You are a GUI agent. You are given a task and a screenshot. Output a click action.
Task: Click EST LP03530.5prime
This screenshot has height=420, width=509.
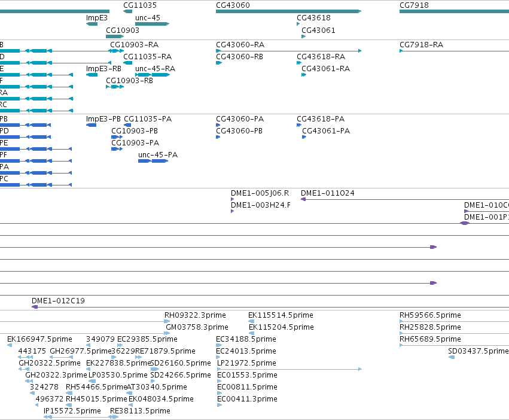(x=118, y=375)
